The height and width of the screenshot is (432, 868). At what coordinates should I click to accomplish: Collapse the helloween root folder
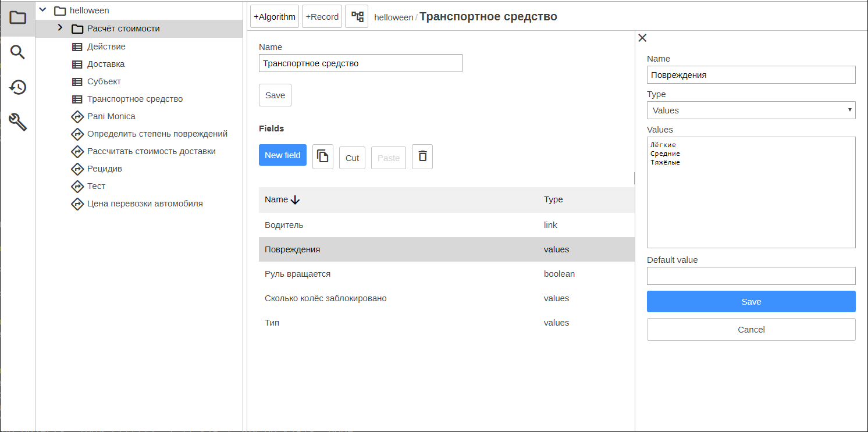(x=42, y=10)
